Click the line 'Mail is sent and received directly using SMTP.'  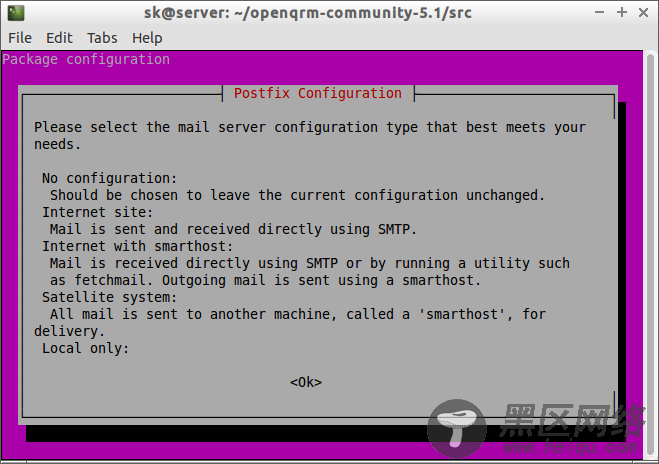(x=233, y=229)
